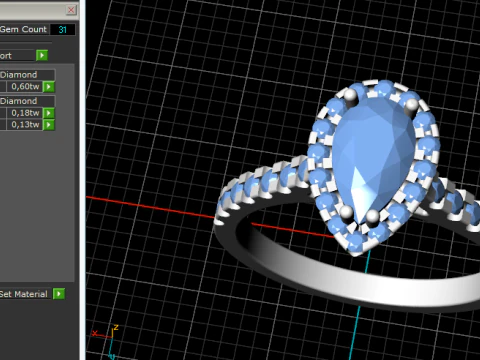Select the pear-shaped center gemstone
This screenshot has width=480, height=360.
373,160
